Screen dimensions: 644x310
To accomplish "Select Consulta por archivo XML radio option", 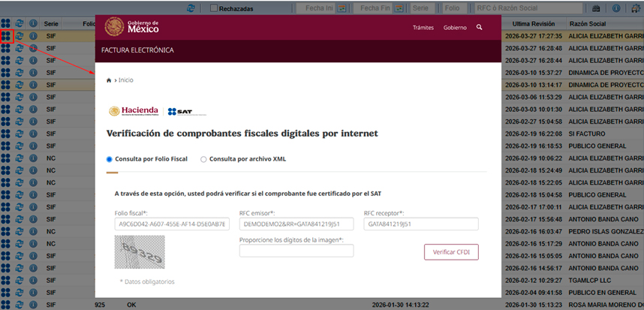I will 203,159.
